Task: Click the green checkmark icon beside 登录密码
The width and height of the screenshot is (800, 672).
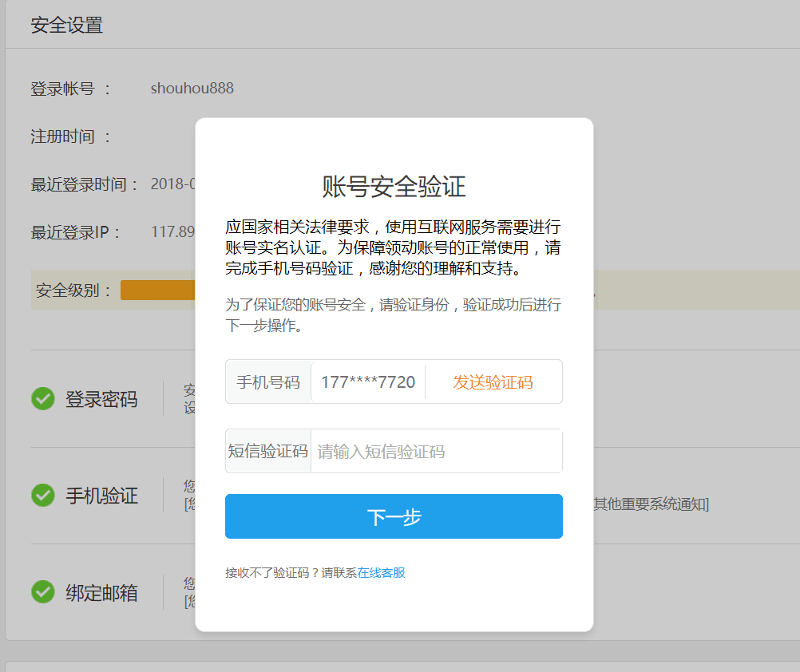Action: (x=43, y=398)
